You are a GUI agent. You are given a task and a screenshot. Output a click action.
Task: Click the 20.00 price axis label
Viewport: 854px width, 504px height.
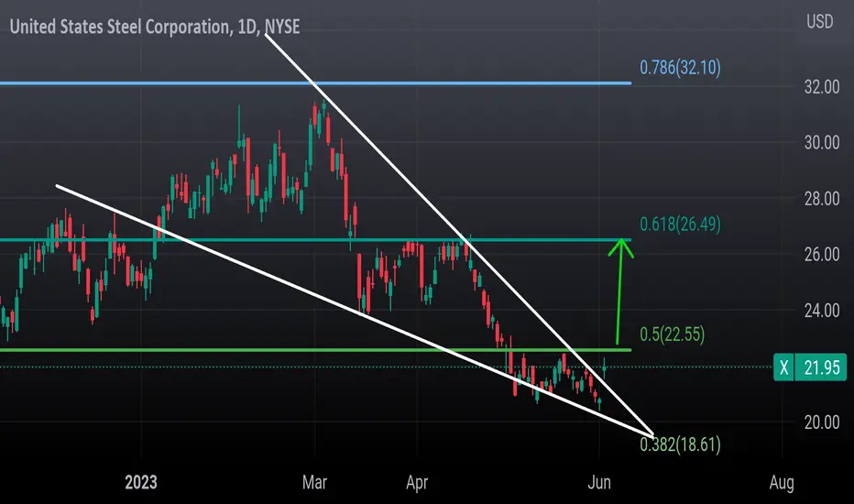822,422
